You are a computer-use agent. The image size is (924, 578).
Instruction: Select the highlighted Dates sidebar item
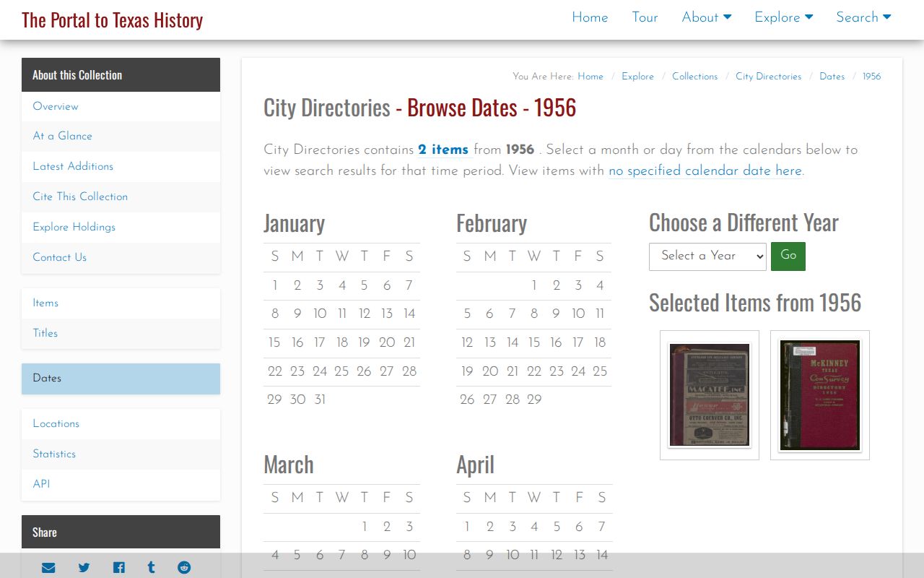[121, 379]
